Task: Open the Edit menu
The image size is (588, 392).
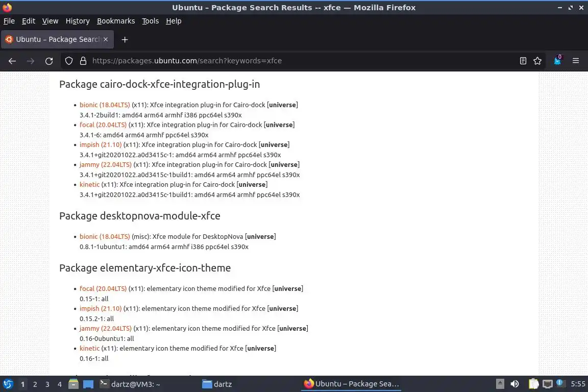Action: click(x=29, y=21)
